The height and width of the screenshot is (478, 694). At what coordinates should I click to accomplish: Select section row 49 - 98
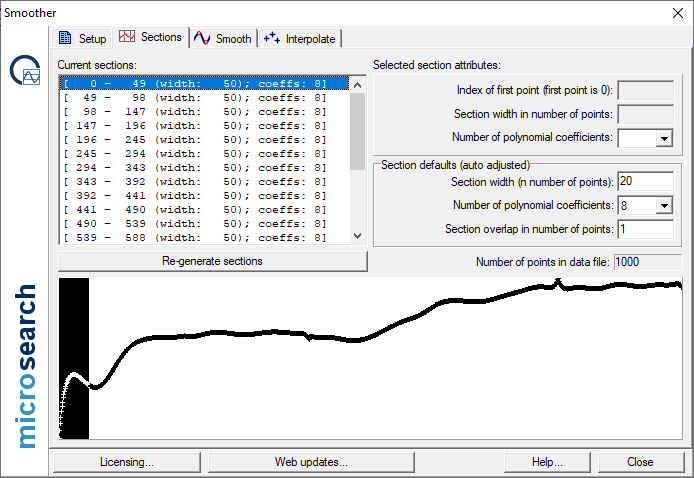click(x=204, y=98)
